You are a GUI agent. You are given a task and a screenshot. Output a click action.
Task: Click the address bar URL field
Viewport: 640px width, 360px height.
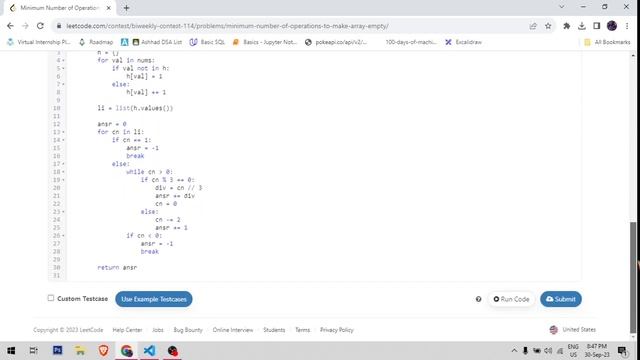pos(294,26)
